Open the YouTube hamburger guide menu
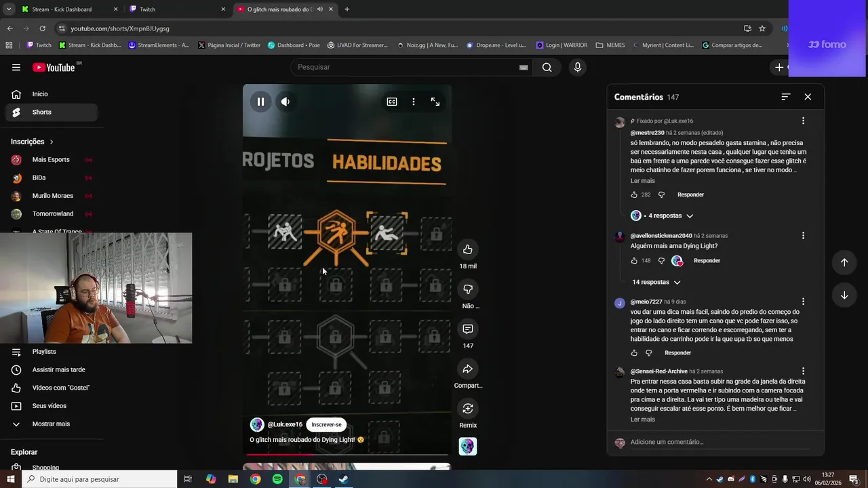 (x=16, y=67)
